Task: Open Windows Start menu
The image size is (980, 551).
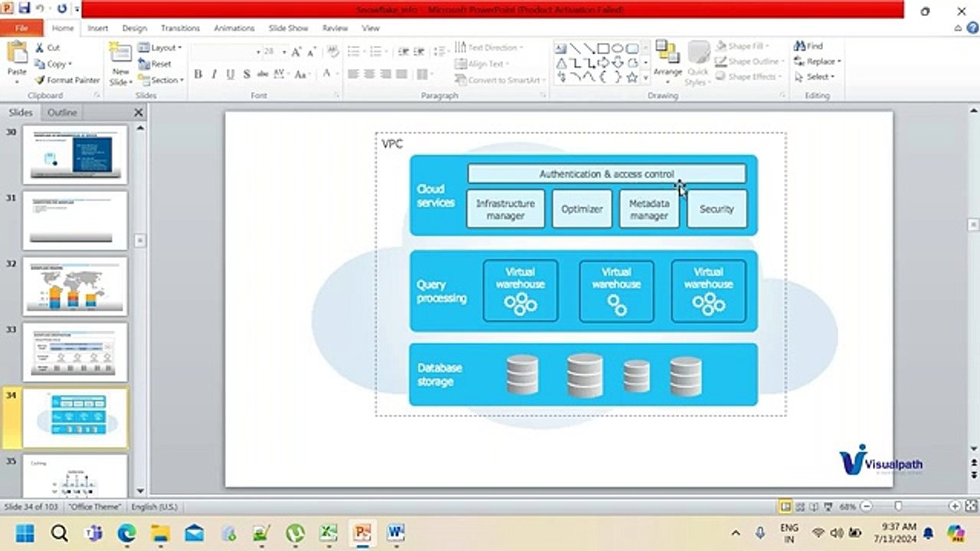Action: 25,533
